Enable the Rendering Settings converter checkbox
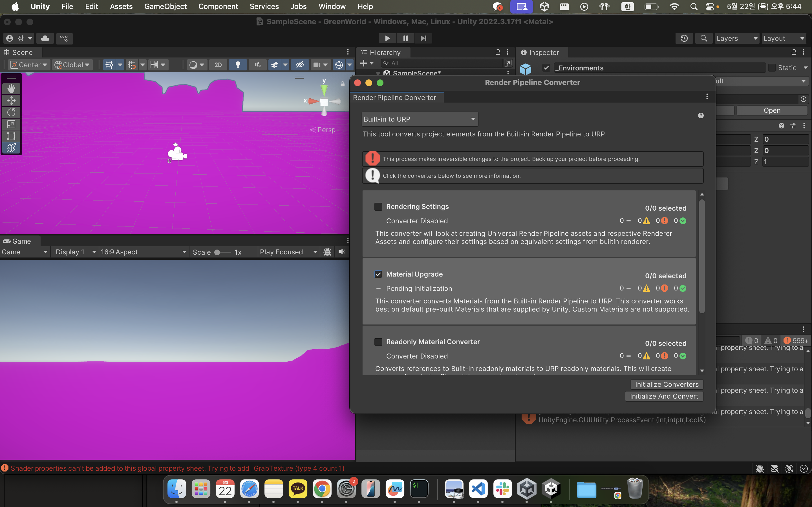The image size is (812, 507). (378, 206)
